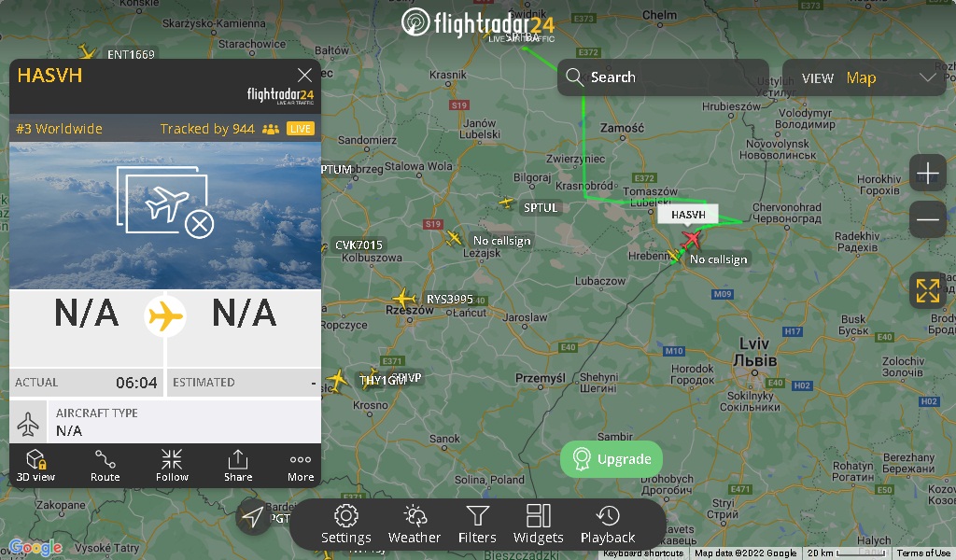956x560 pixels.
Task: Close the HASVH flight panel
Action: click(304, 75)
